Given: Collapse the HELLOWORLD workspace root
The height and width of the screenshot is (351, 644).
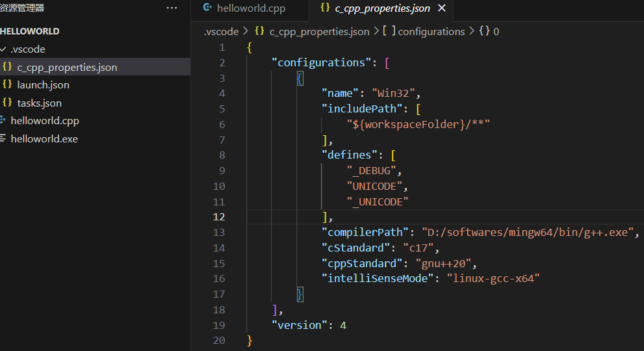Looking at the screenshot, I should [30, 31].
